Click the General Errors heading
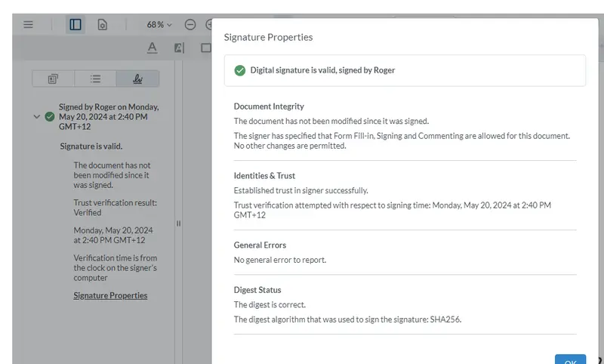Screen dimensions: 604x364 coord(260,245)
